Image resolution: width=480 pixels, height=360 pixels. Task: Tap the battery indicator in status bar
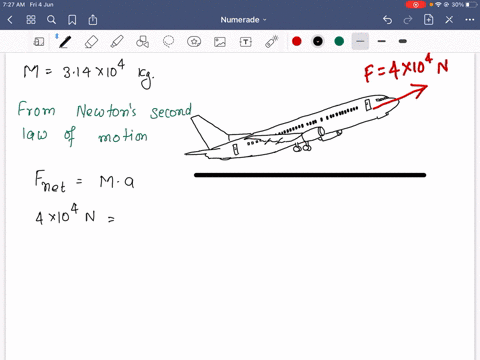click(472, 5)
